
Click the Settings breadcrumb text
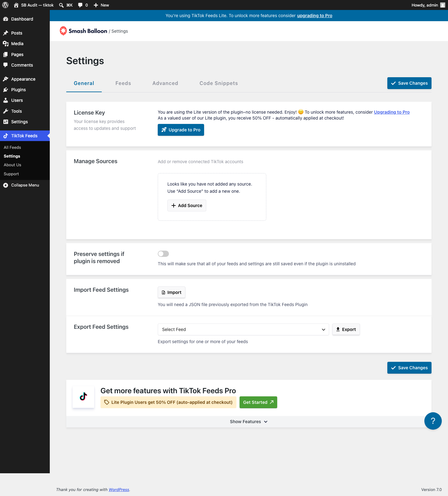click(x=119, y=31)
